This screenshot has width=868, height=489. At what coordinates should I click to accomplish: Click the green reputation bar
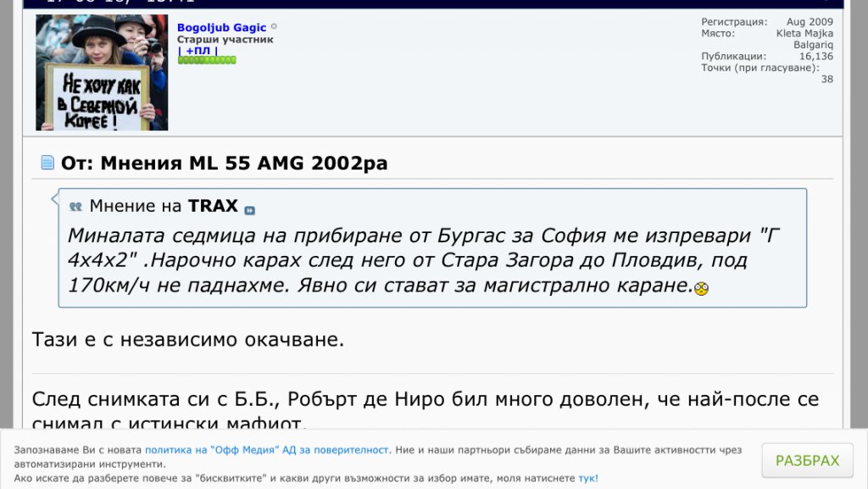pyautogui.click(x=207, y=60)
